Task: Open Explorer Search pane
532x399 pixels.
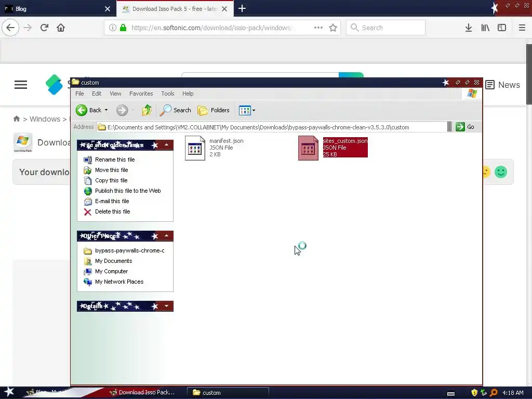Action: click(x=176, y=110)
